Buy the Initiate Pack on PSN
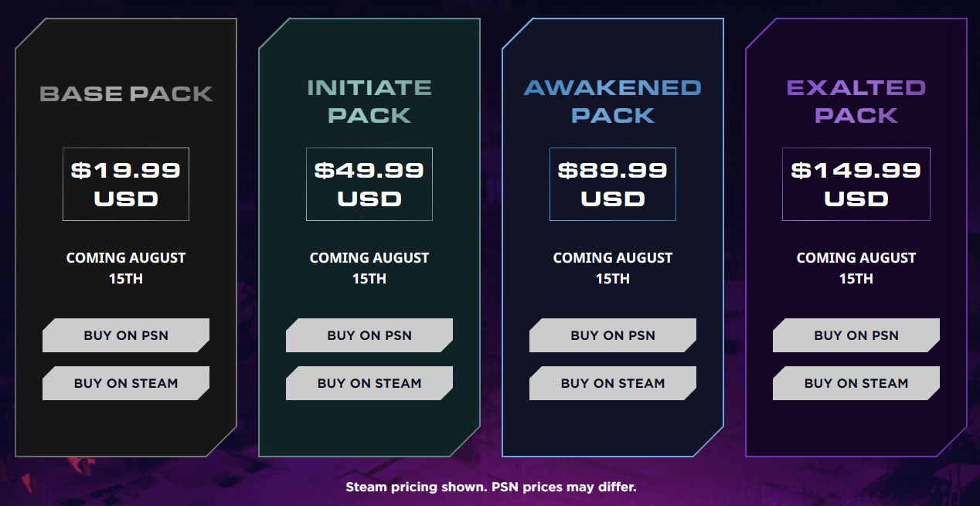The width and height of the screenshot is (980, 506). pos(369,335)
